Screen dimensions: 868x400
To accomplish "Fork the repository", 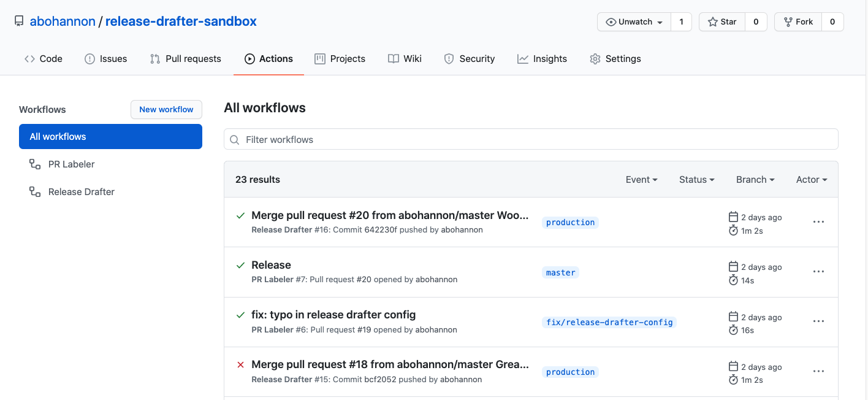I will (798, 21).
